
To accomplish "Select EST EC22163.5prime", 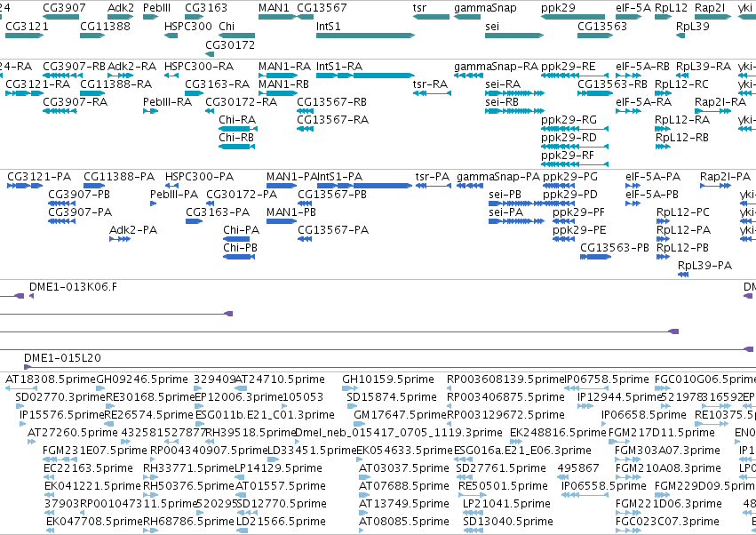I will click(x=88, y=468).
